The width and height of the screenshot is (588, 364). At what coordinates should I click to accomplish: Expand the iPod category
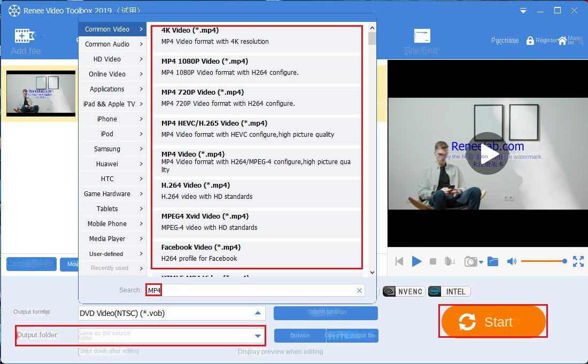tap(112, 134)
